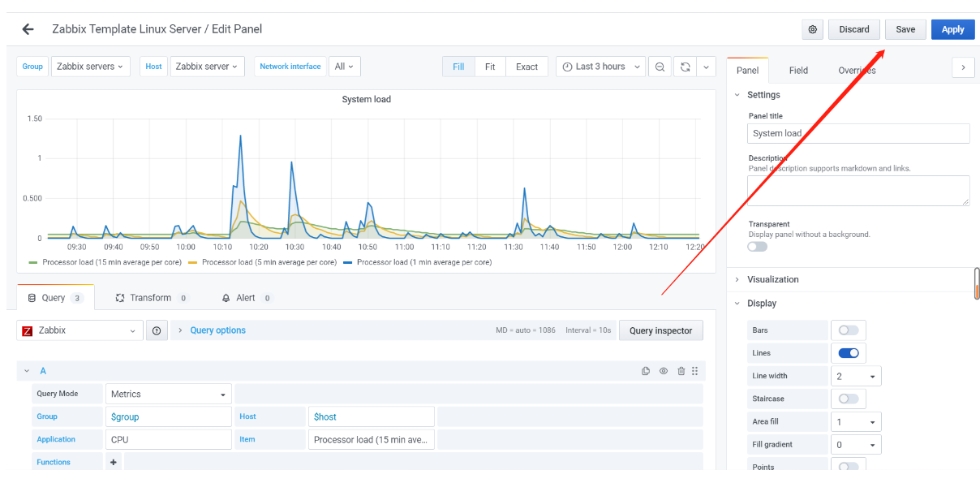Select the Fill view mode

click(458, 67)
